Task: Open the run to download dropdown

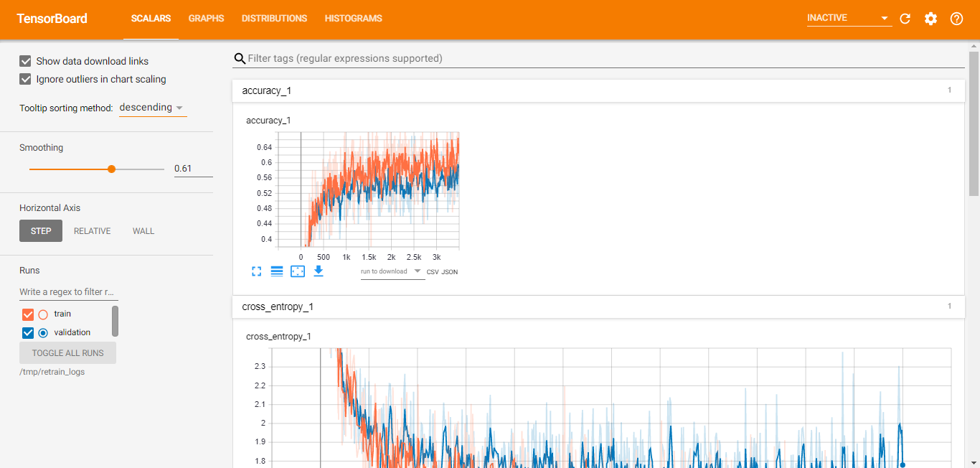Action: pos(392,271)
